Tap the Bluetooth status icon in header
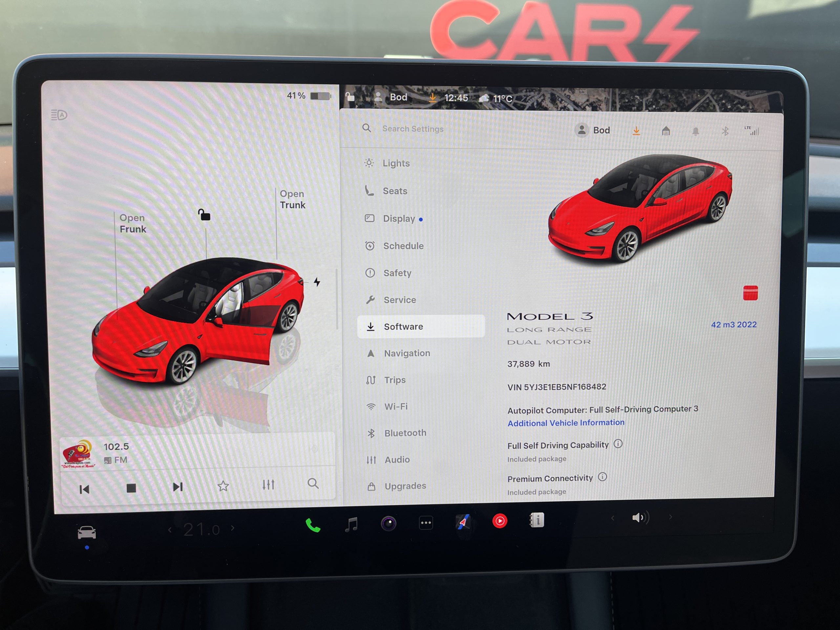This screenshot has height=630, width=840. click(725, 131)
